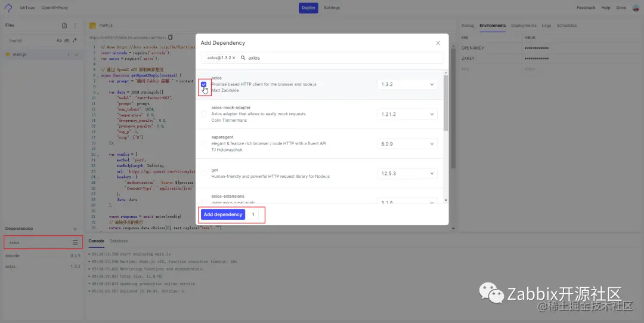Focus the Files search field
The image size is (644, 323).
click(31, 41)
